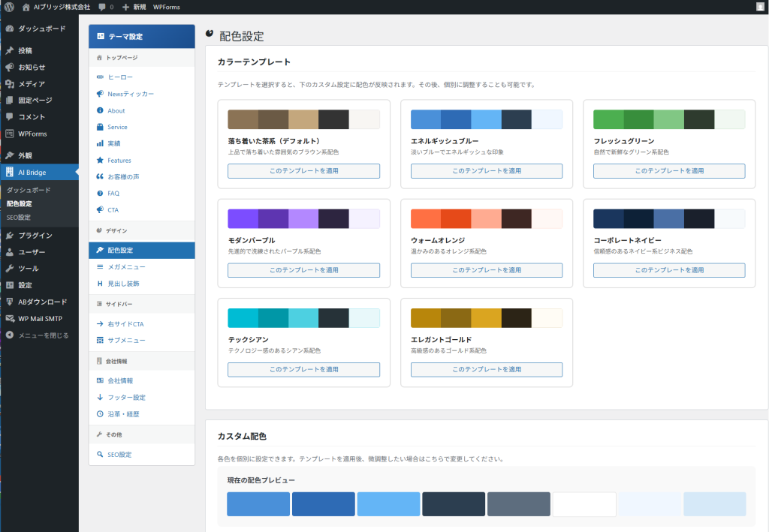The image size is (769, 532).
Task: Expand the 外観 appearance menu
Action: pyautogui.click(x=25, y=155)
